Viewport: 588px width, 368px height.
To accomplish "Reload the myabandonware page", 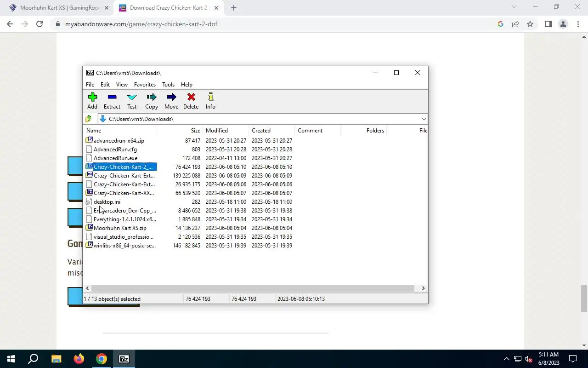I will tap(40, 24).
